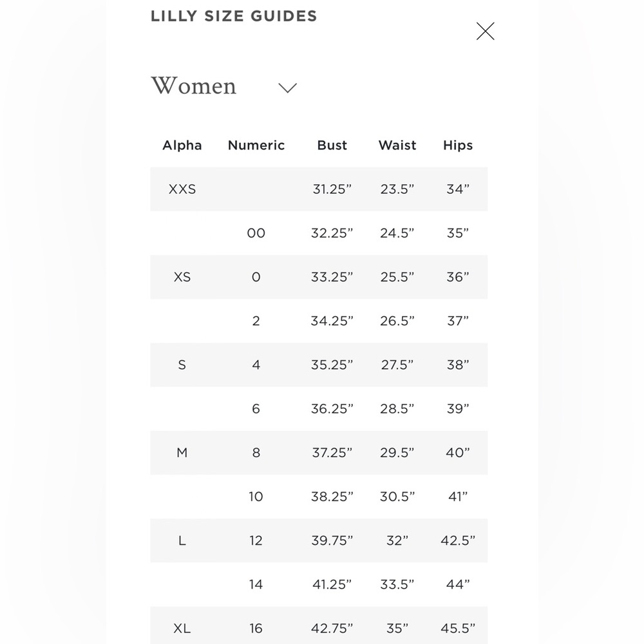Click the Hips column header
Screen dimensions: 644x644
pos(458,146)
